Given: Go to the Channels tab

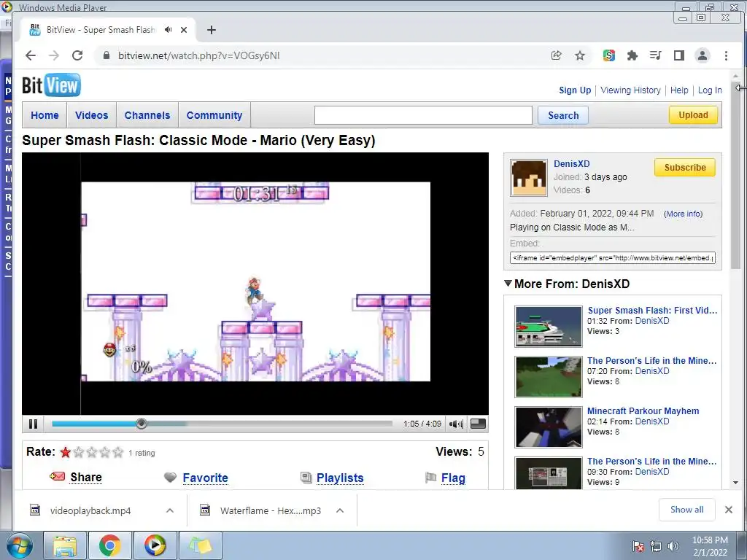Looking at the screenshot, I should coord(147,115).
